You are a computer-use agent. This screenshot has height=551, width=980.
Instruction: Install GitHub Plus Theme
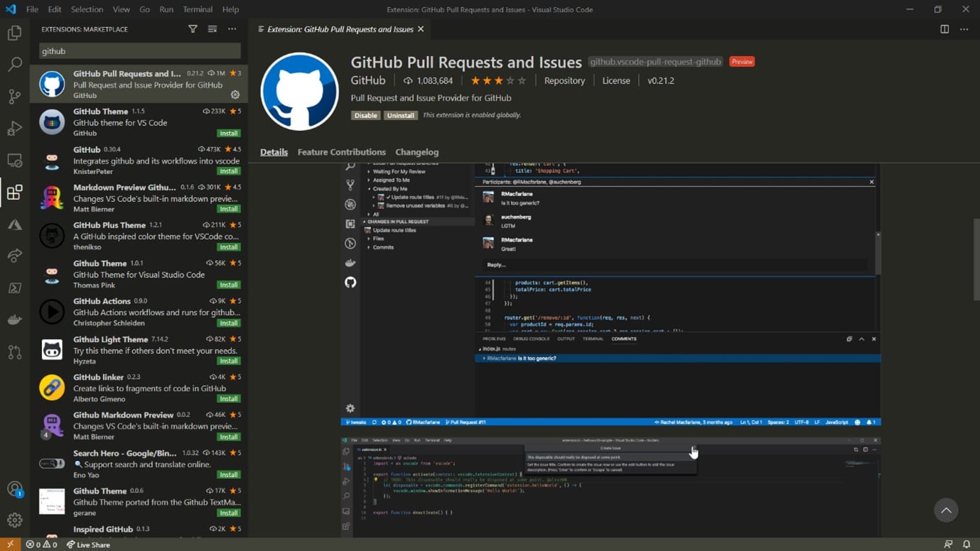pyautogui.click(x=229, y=247)
